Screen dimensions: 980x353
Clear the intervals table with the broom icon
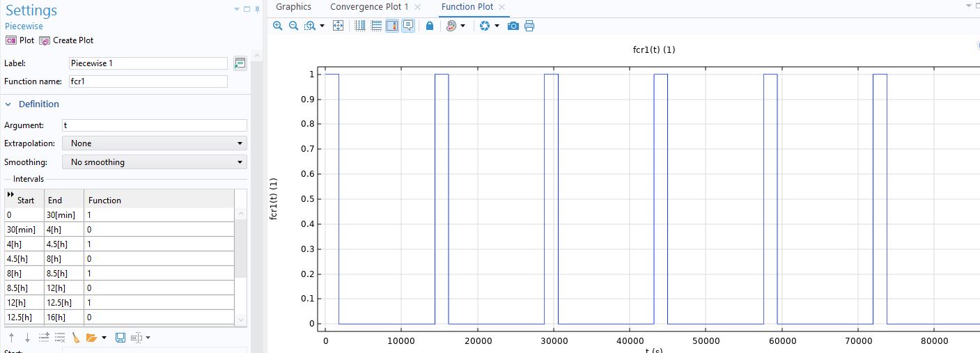[x=76, y=338]
